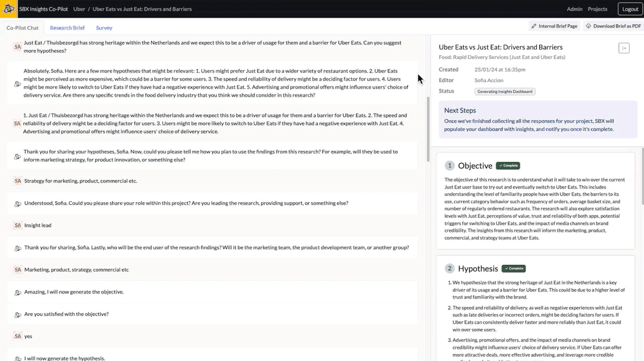644x361 pixels.
Task: Open the Admin menu item
Action: pos(574,9)
